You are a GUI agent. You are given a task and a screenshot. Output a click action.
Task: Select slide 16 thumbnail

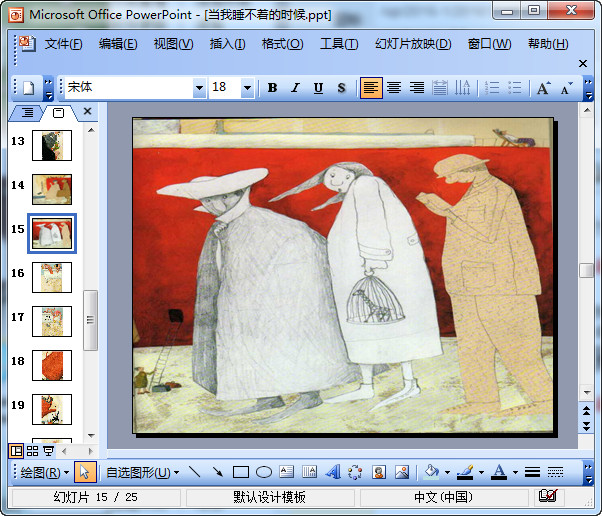pos(52,277)
